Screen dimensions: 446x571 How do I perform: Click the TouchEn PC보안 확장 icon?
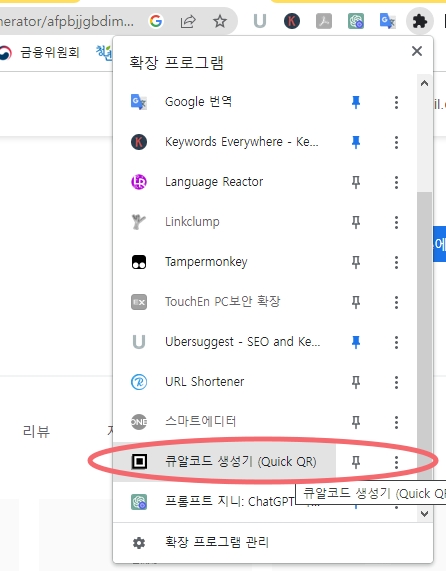point(139,302)
